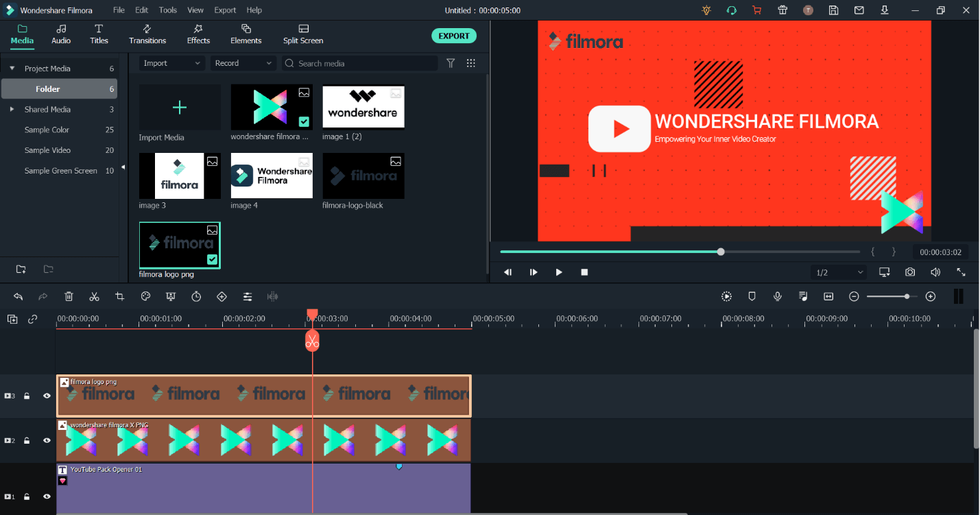Zoom in timeline with plus icon
This screenshot has width=980, height=515.
coord(931,296)
